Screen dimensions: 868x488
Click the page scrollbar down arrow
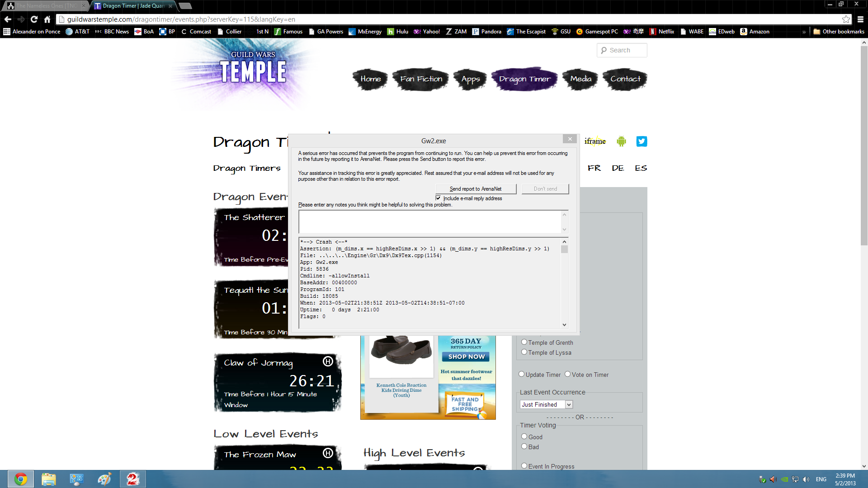click(x=864, y=466)
